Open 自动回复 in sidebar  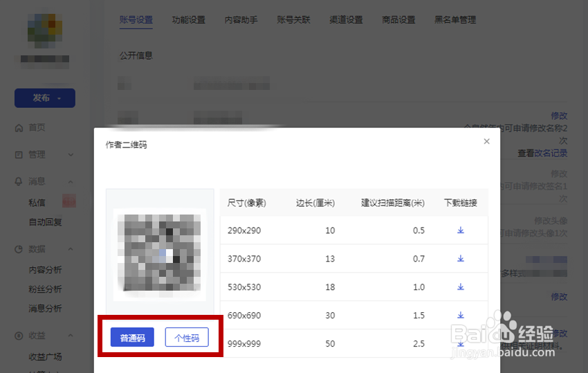(x=46, y=222)
